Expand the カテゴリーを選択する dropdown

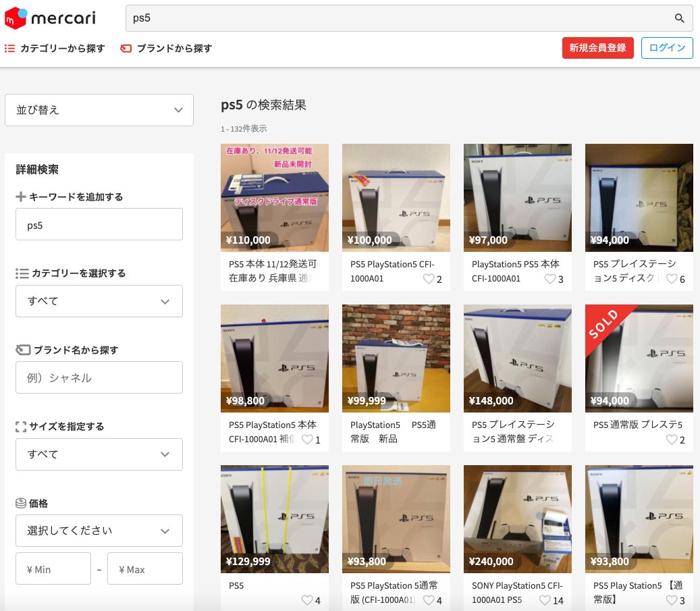tap(99, 301)
